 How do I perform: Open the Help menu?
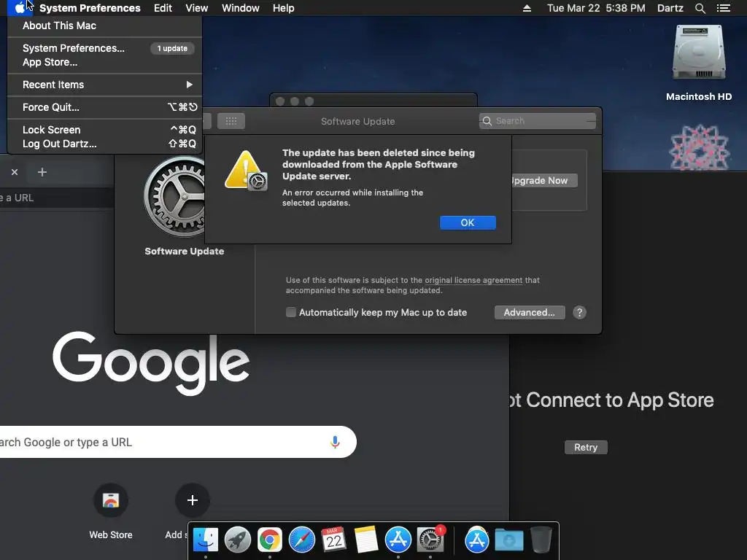(x=284, y=8)
